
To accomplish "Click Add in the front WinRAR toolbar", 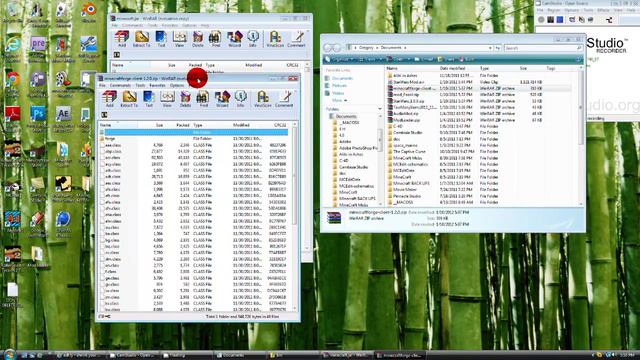I will coord(109,99).
